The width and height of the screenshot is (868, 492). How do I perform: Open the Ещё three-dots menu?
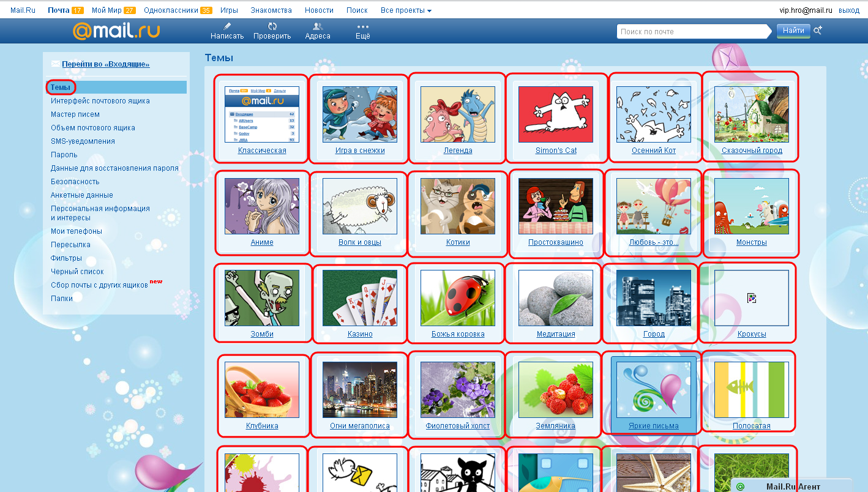363,26
